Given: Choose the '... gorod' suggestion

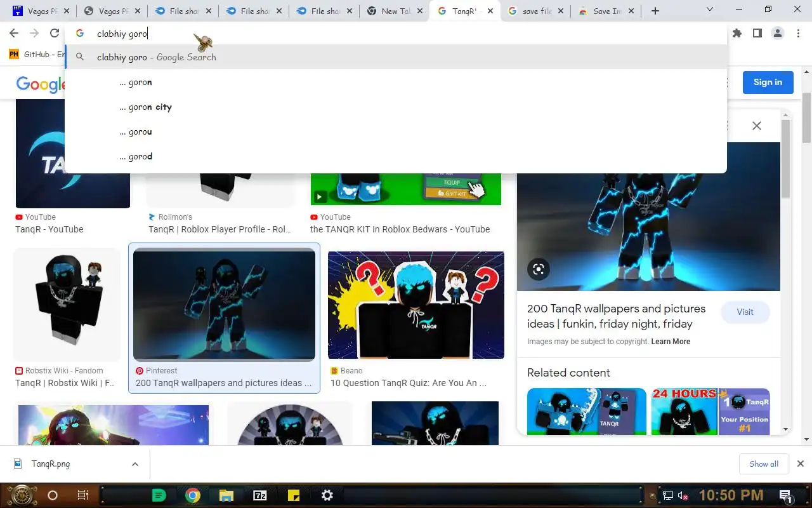Looking at the screenshot, I should point(396,156).
